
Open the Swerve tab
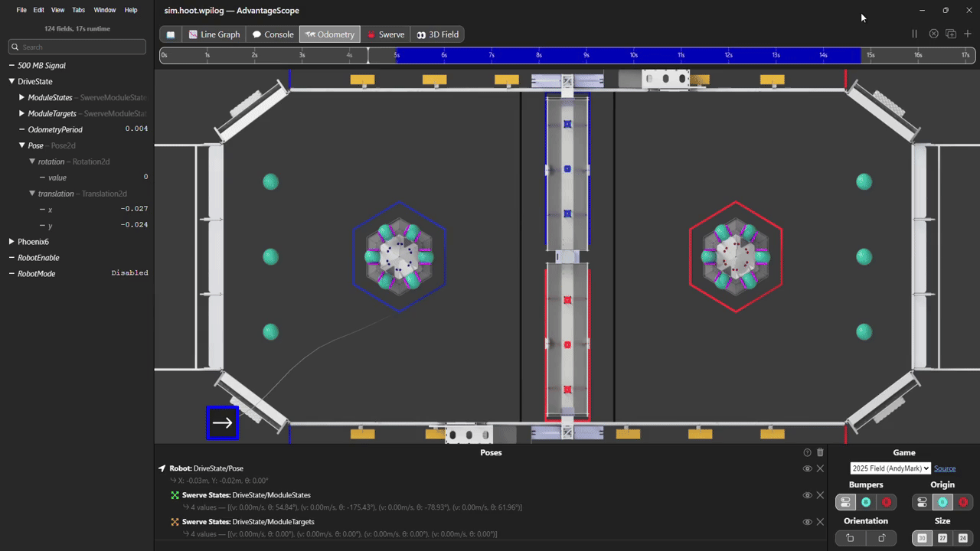[386, 34]
